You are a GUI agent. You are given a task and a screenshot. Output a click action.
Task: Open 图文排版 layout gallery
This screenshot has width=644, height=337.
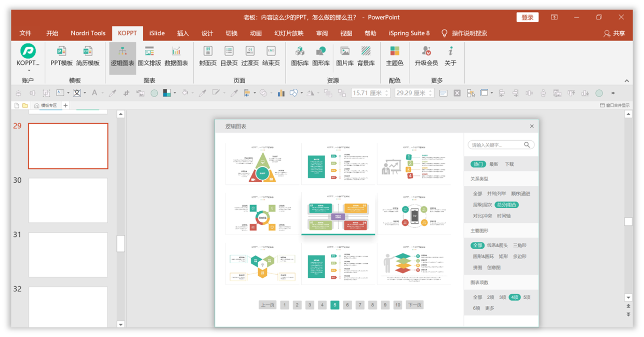point(149,55)
